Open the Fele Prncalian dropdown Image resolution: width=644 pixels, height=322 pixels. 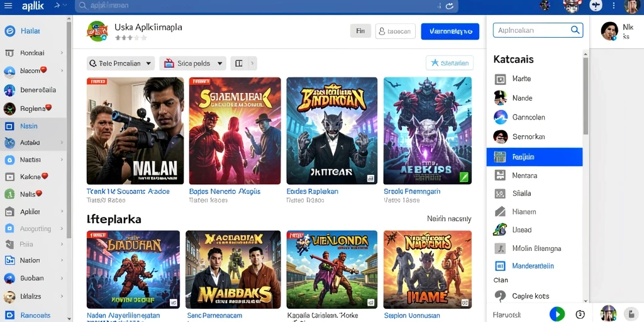[121, 64]
